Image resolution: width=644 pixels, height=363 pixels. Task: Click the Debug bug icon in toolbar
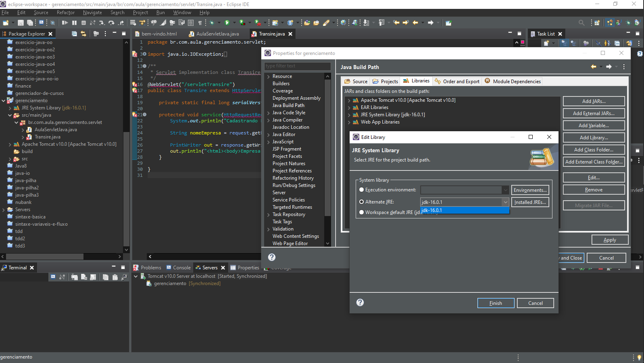(x=212, y=23)
